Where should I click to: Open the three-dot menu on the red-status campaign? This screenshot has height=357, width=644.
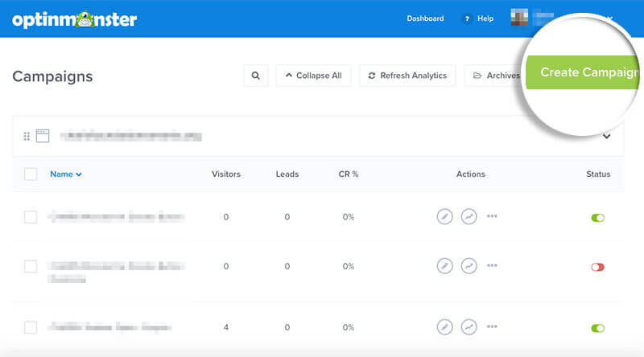pyautogui.click(x=492, y=265)
